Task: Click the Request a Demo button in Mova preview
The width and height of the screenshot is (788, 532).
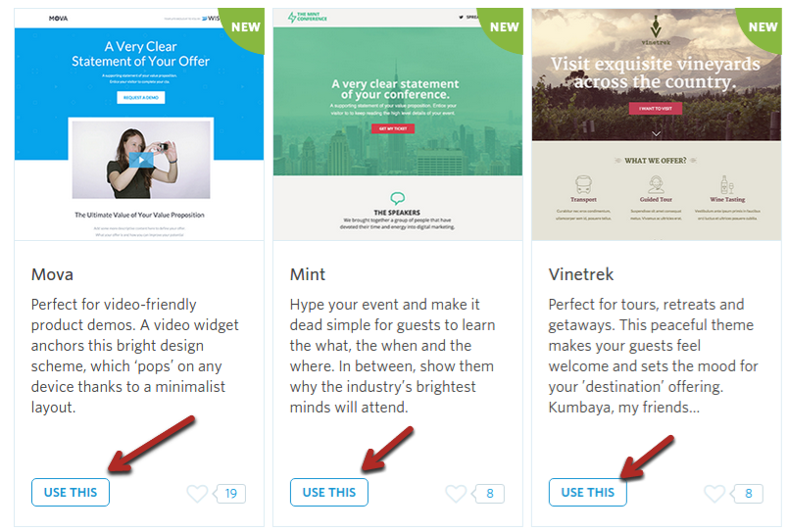Action: [141, 97]
